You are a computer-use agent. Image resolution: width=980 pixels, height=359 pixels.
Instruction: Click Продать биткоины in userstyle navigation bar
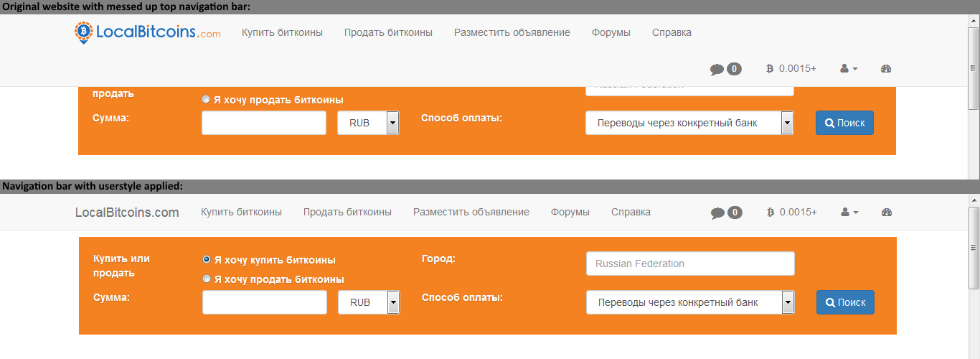pyautogui.click(x=347, y=212)
